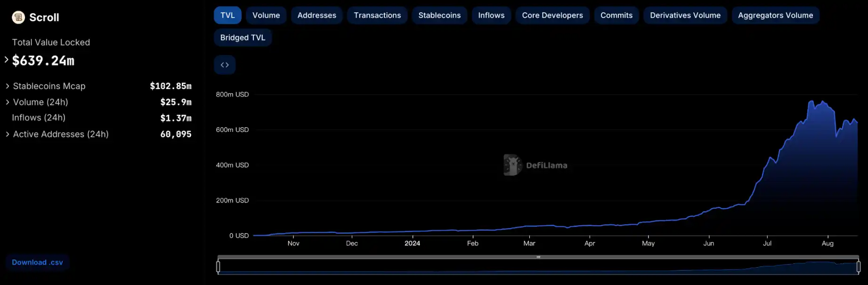Toggle the TVL chart metric
The height and width of the screenshot is (285, 868).
click(x=227, y=16)
